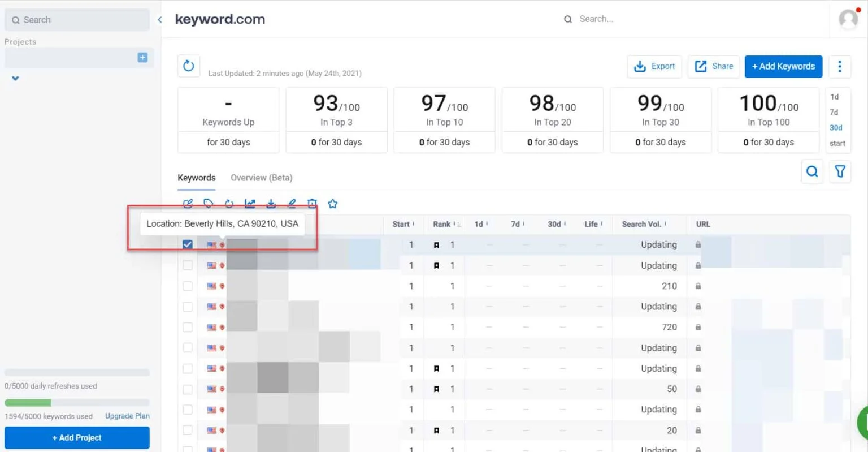
Task: Select the trash icon to delete keywords
Action: (x=312, y=203)
